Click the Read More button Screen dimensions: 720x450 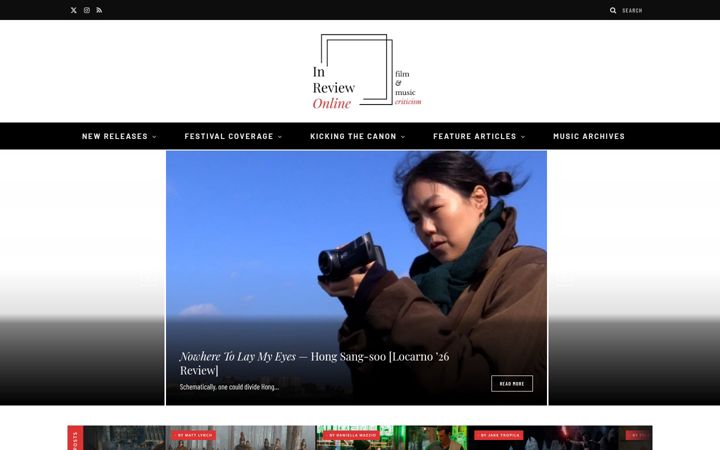pyautogui.click(x=512, y=383)
